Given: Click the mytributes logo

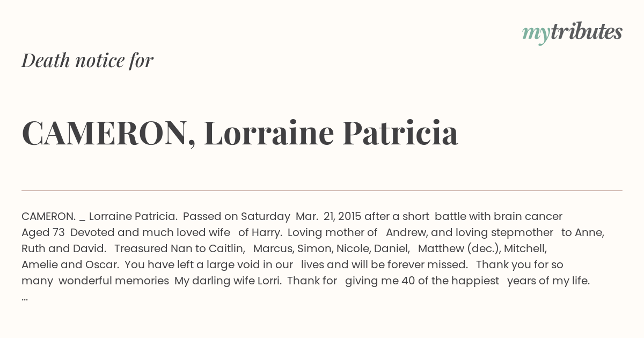Looking at the screenshot, I should [x=572, y=33].
